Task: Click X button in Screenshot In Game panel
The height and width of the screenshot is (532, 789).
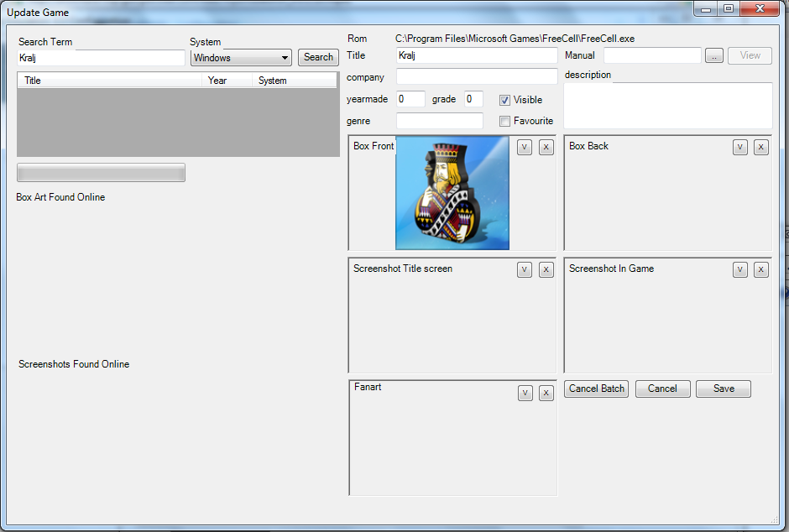Action: (761, 269)
